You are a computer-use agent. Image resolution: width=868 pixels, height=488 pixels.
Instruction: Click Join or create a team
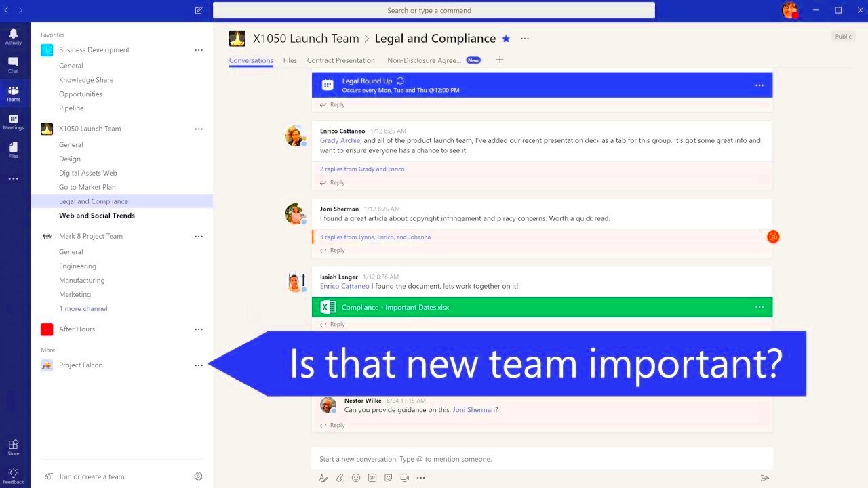point(92,476)
